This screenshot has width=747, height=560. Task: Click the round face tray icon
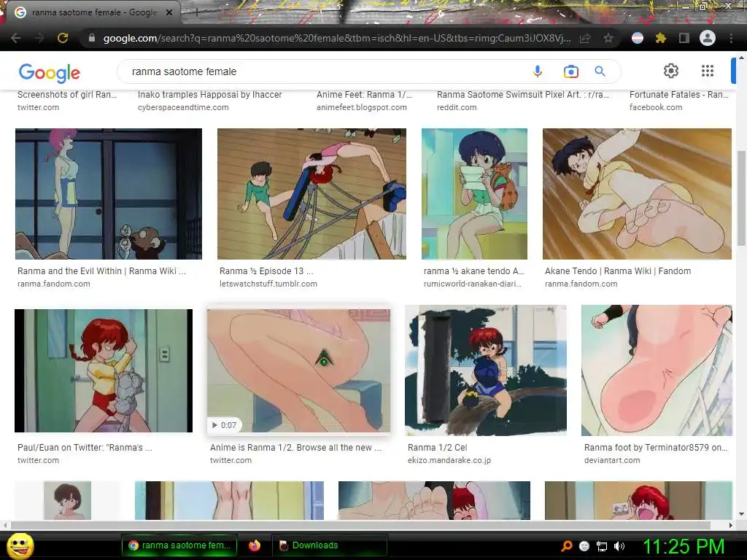coord(584,546)
